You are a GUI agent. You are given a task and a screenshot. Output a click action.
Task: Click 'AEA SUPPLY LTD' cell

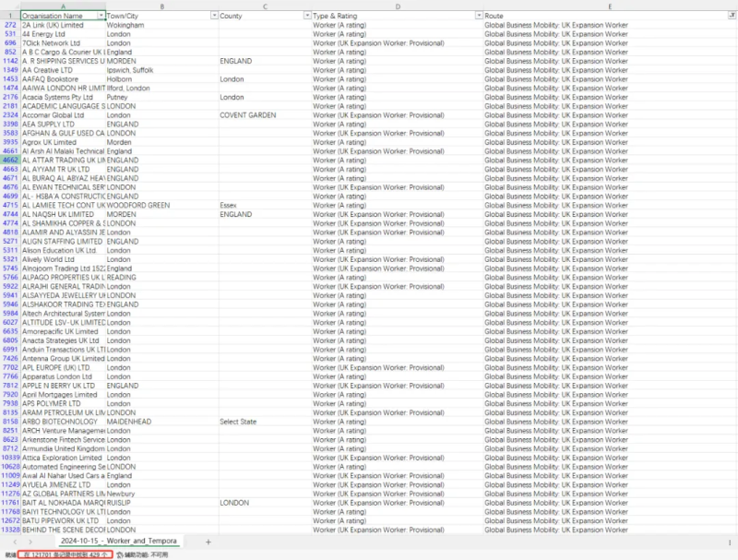click(63, 125)
